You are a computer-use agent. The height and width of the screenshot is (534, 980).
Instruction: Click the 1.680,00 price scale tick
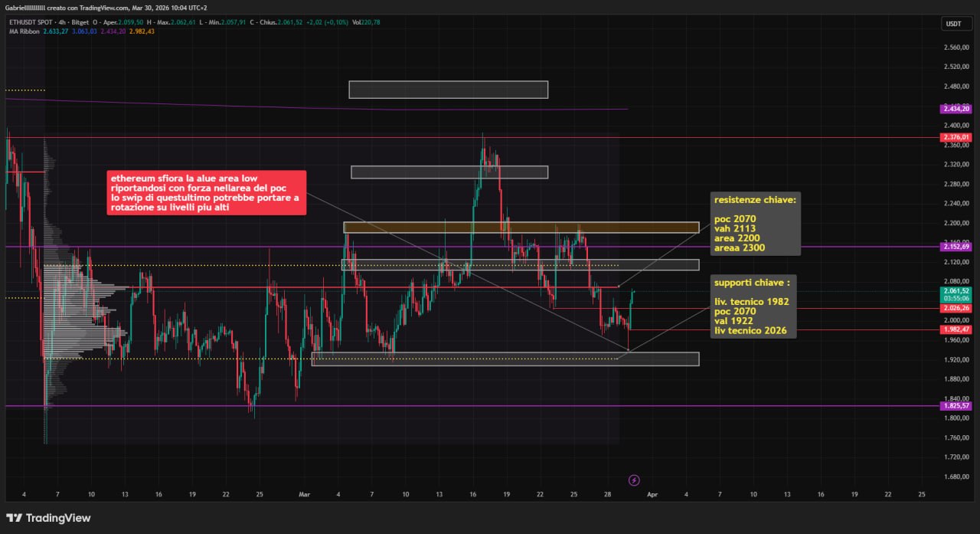[x=955, y=477]
